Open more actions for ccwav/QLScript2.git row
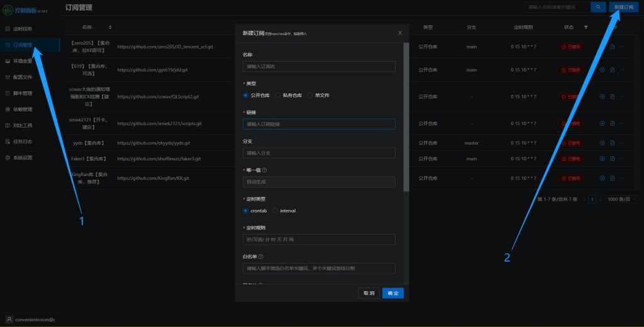Viewport: 644px width, 327px height. (x=623, y=97)
